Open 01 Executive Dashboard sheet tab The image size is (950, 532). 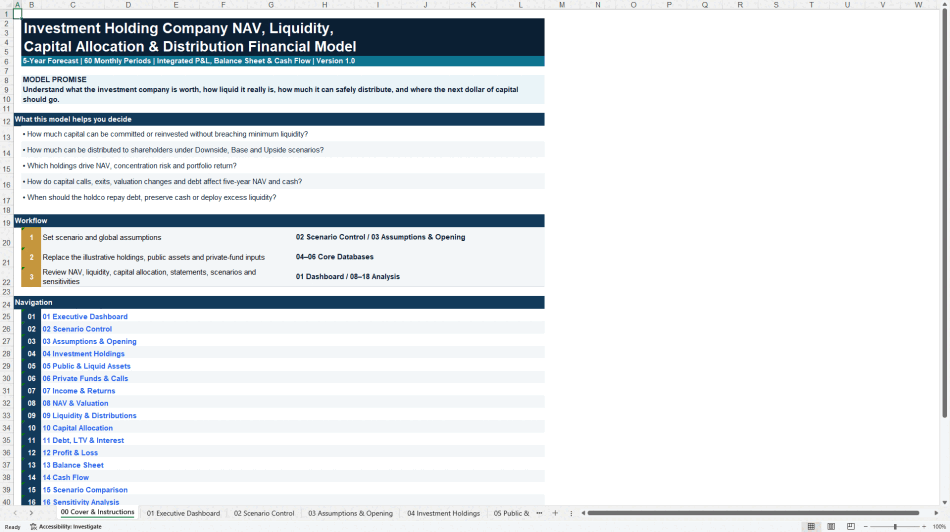[183, 513]
